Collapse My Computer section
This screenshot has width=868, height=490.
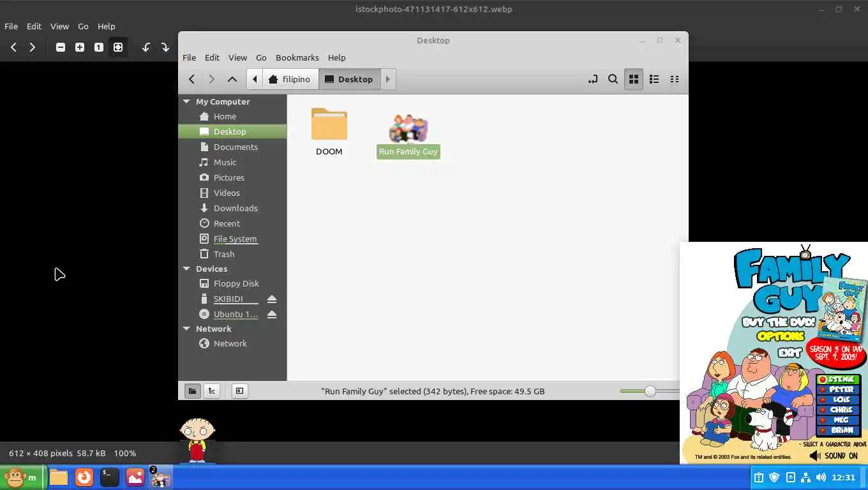coord(186,101)
